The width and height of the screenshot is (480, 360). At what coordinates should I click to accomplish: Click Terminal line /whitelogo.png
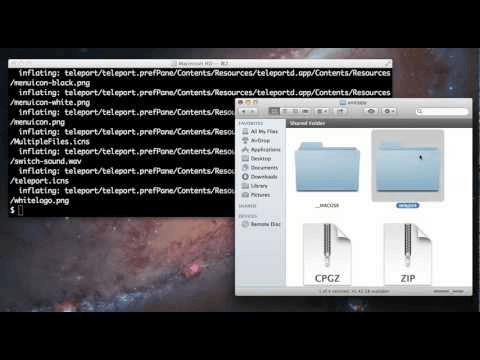click(39, 201)
